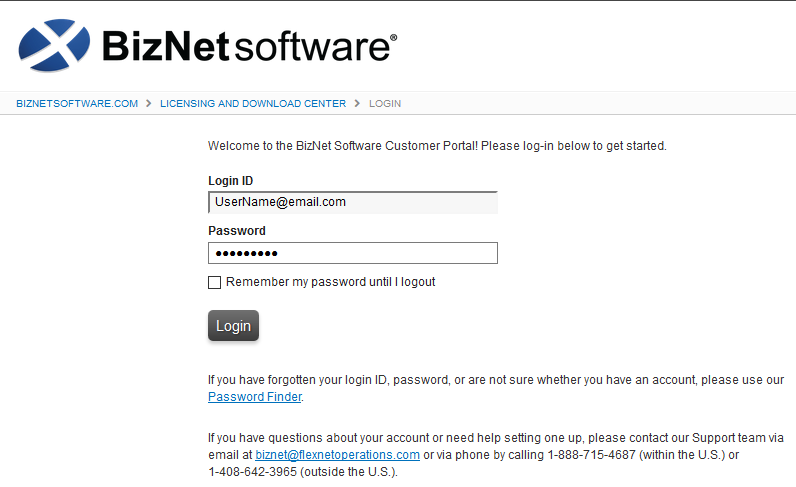Viewport: 796px width, 487px height.
Task: Click chevron before LOGIN breadcrumb
Action: [x=357, y=104]
